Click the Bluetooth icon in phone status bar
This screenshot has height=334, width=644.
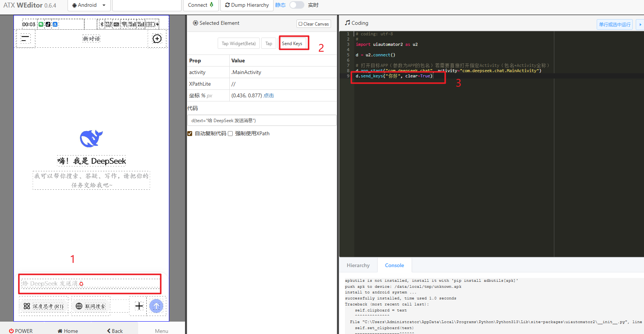[102, 24]
